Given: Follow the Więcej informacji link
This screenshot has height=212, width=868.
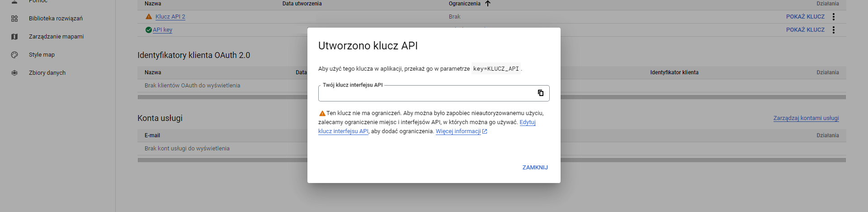Looking at the screenshot, I should (458, 131).
